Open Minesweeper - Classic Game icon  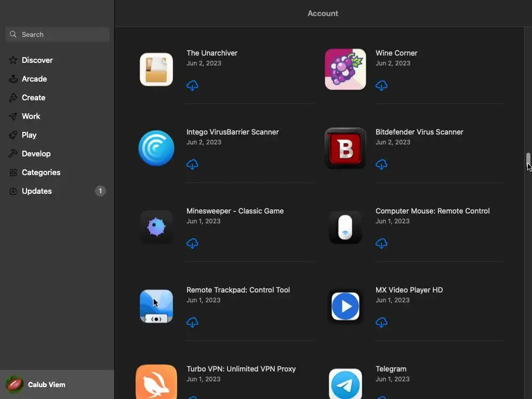156,227
